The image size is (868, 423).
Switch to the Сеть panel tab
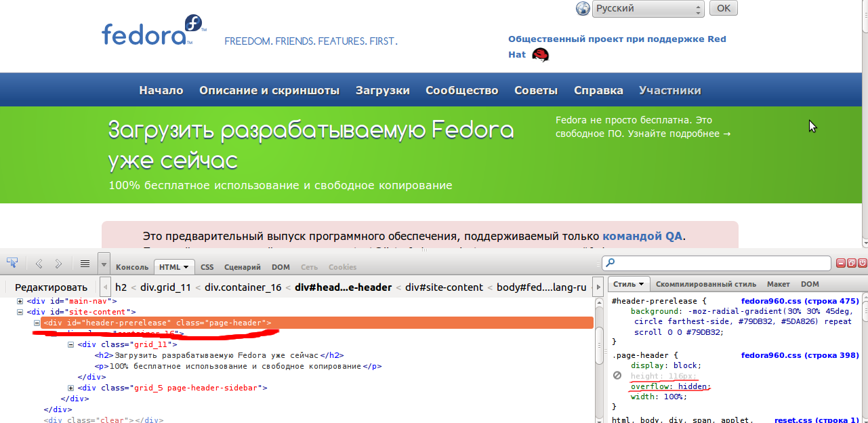(x=309, y=267)
